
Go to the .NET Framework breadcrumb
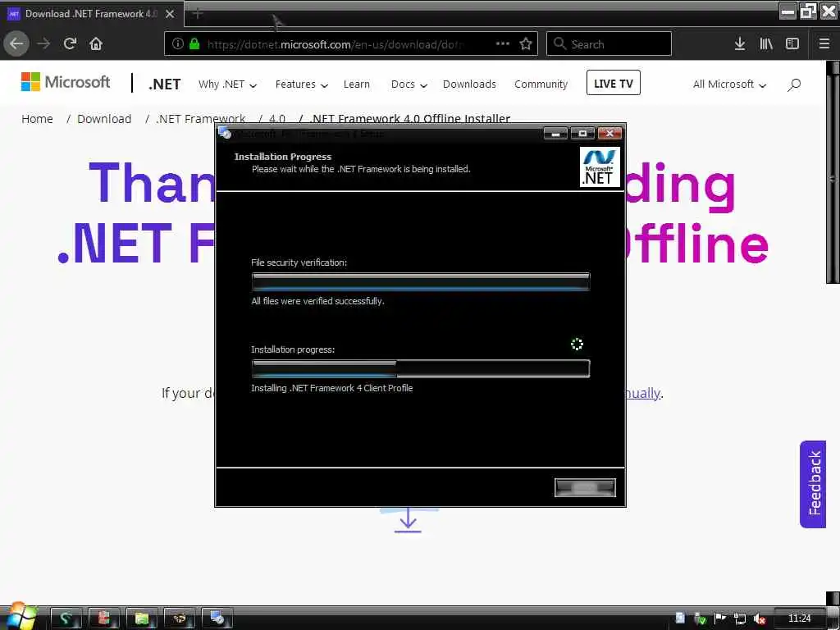pyautogui.click(x=200, y=119)
